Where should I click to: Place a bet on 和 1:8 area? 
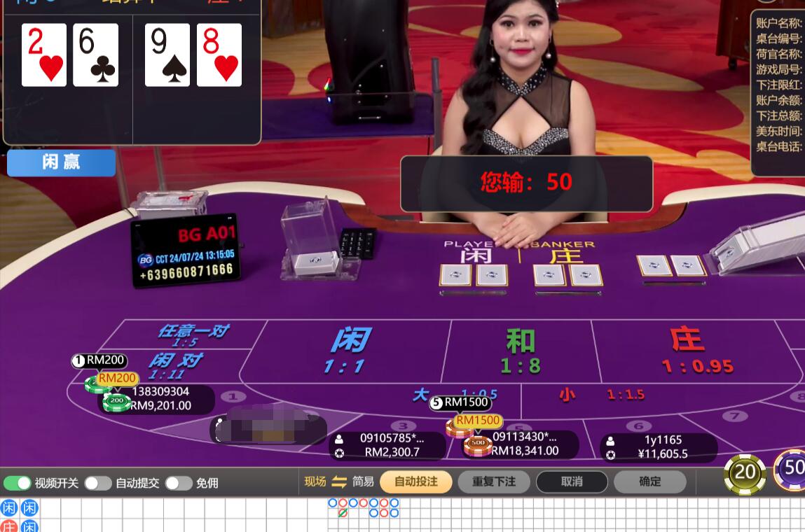520,351
